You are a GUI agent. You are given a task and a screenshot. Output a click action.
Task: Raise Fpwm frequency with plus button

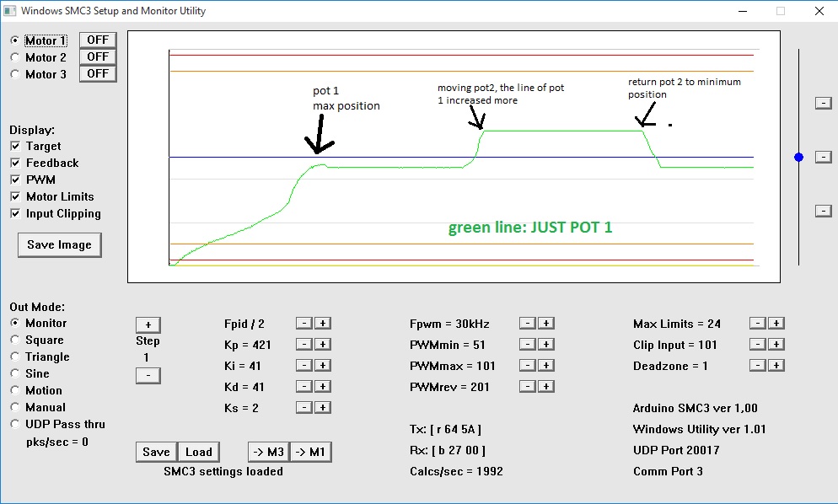click(x=546, y=324)
